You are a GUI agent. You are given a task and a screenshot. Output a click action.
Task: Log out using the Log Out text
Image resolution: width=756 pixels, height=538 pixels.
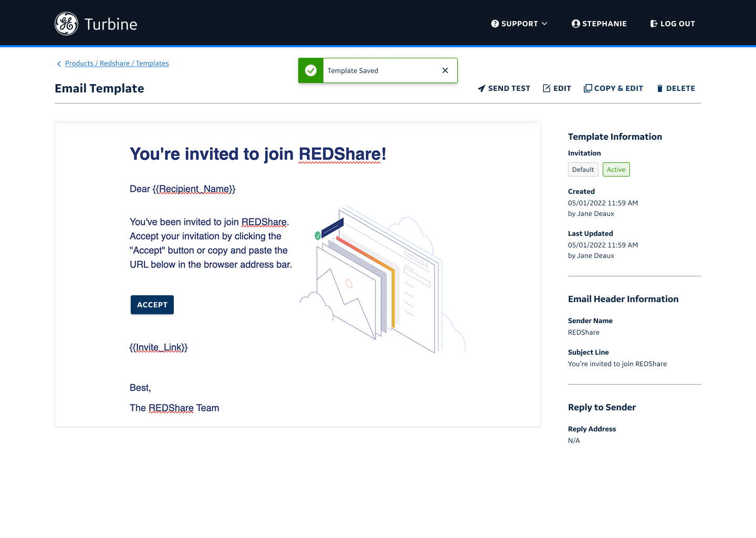(677, 24)
